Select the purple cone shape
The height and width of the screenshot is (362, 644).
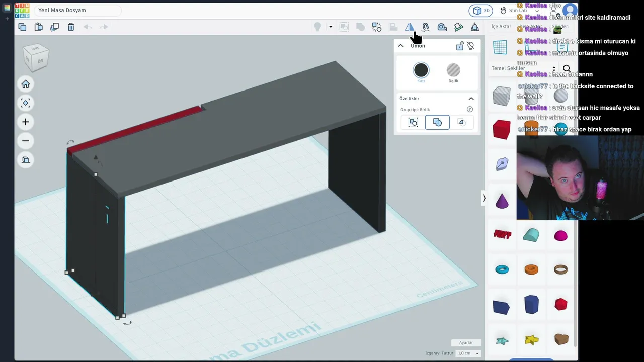coord(502,201)
